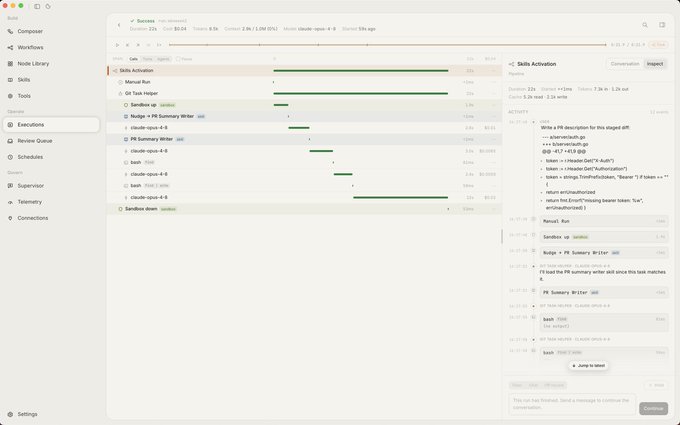Expand Sandbox up activity card
Screen dimensions: 680x425
coord(604,237)
